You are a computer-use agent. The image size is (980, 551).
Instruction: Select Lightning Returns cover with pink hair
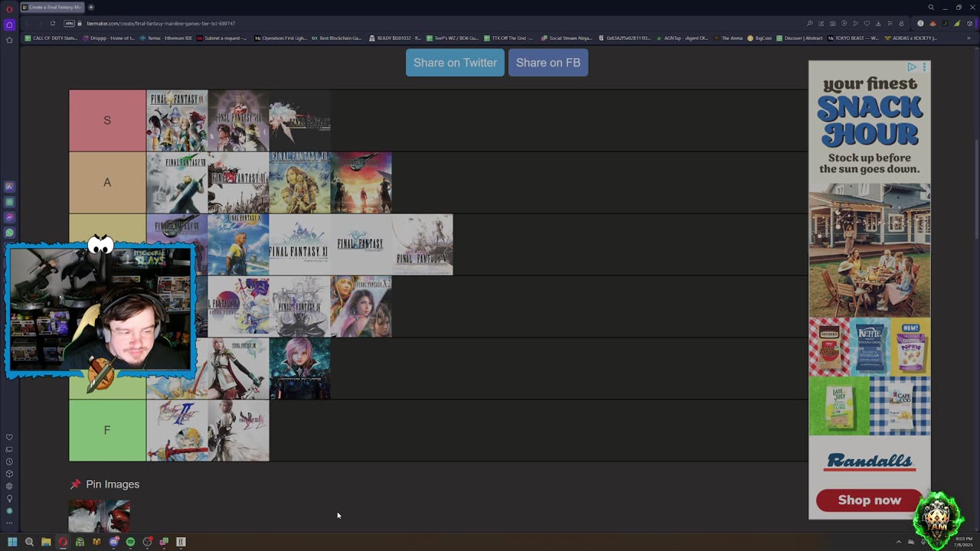(x=299, y=368)
